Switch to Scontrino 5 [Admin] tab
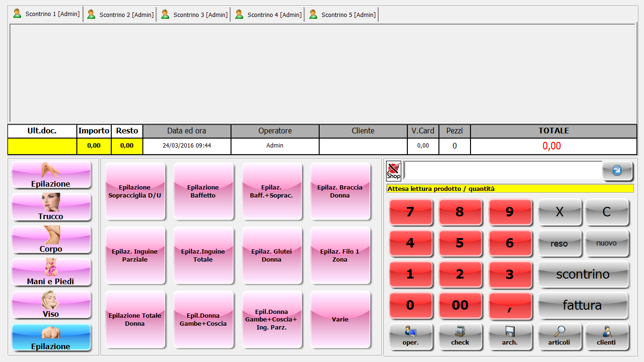 pyautogui.click(x=342, y=15)
